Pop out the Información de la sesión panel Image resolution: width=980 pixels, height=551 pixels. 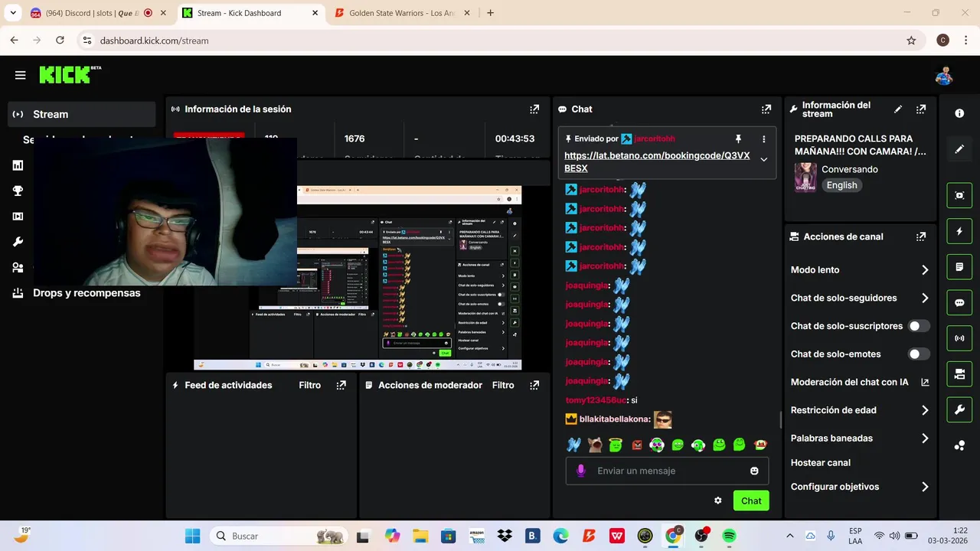534,109
